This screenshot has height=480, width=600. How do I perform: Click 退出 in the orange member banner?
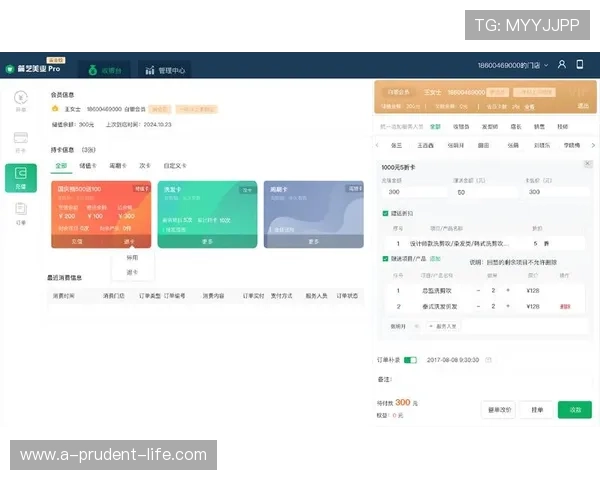[x=583, y=106]
